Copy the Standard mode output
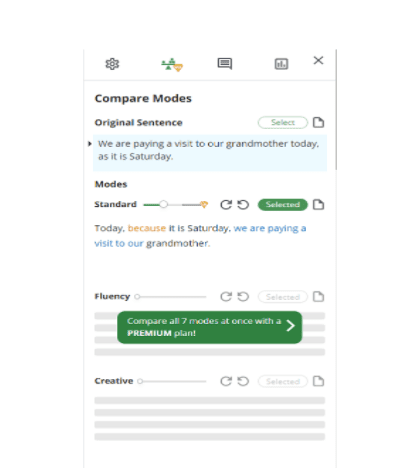The width and height of the screenshot is (401, 468). (318, 204)
